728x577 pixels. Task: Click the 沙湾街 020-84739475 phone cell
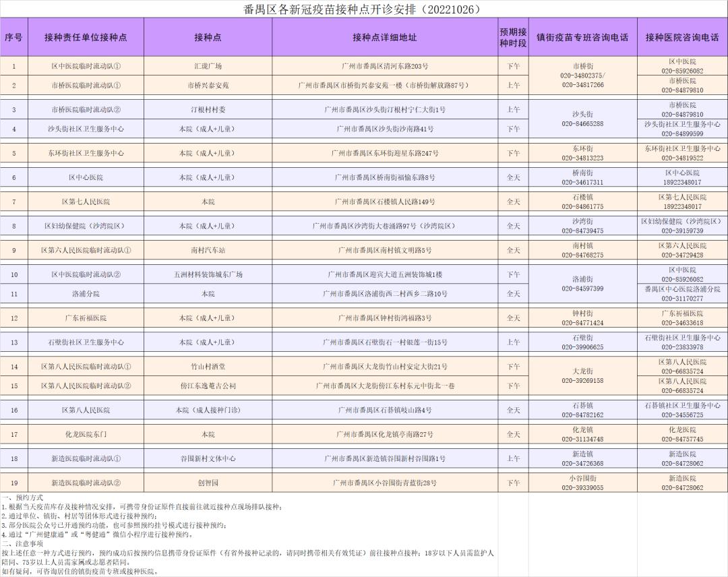coord(582,226)
